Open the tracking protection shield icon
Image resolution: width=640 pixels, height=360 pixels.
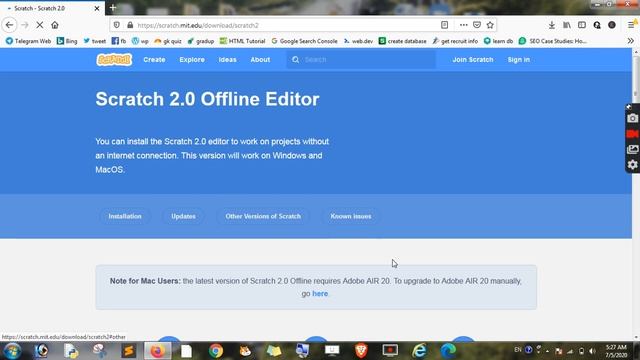[117, 25]
